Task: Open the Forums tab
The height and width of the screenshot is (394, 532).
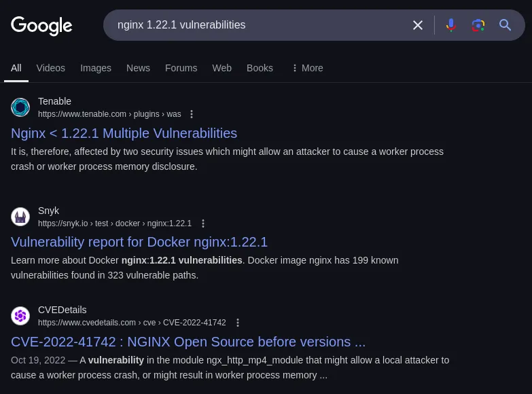Action: pos(181,68)
